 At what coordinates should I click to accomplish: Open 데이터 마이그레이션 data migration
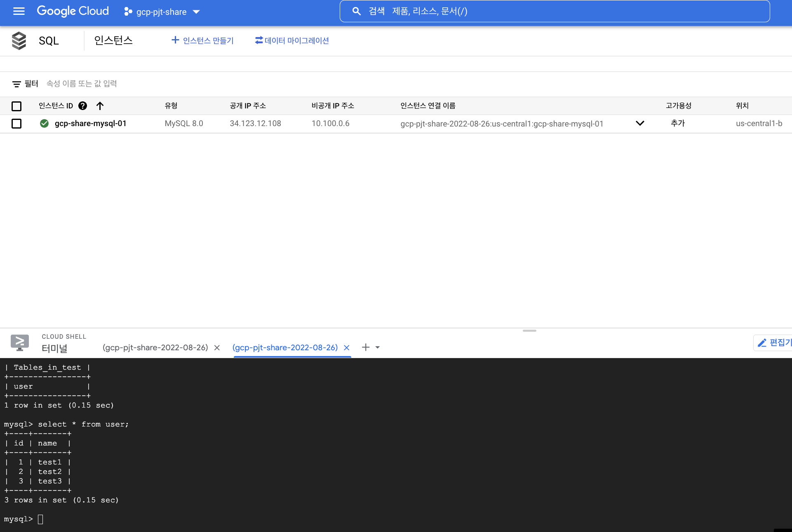pos(292,40)
